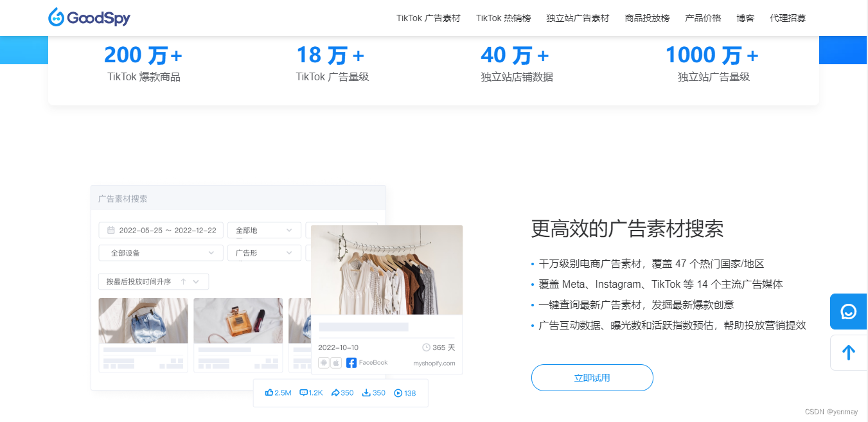Click the likes thumbs-up icon 2.5M
This screenshot has width=868, height=422.
coord(269,392)
